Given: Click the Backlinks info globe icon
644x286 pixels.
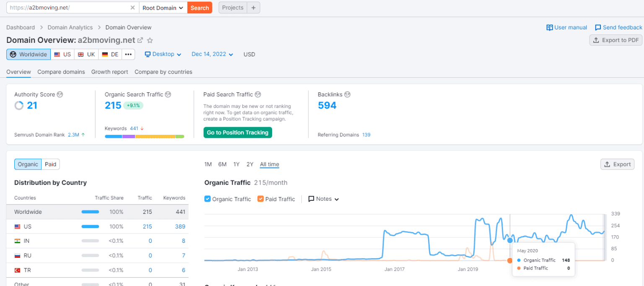Looking at the screenshot, I should point(347,94).
